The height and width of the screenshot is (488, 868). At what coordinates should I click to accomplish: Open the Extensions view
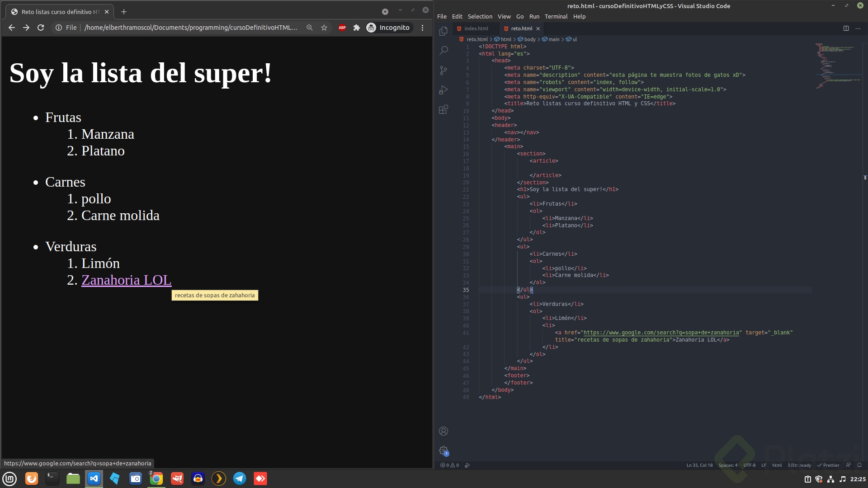tap(443, 109)
